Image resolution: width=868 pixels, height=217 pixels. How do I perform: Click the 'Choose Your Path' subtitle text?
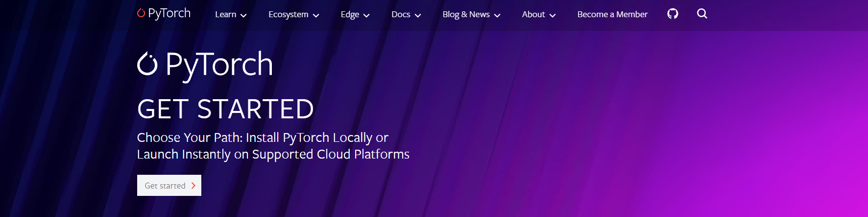[273, 146]
